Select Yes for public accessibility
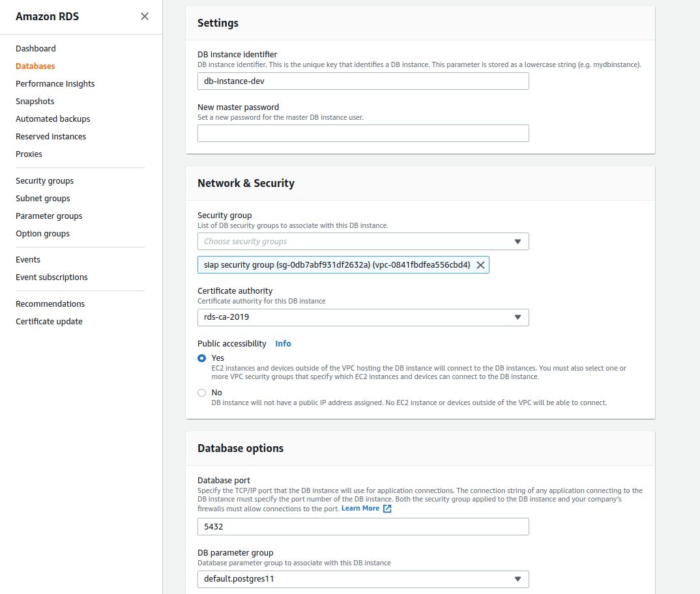Viewport: 700px width, 594px height. point(202,358)
